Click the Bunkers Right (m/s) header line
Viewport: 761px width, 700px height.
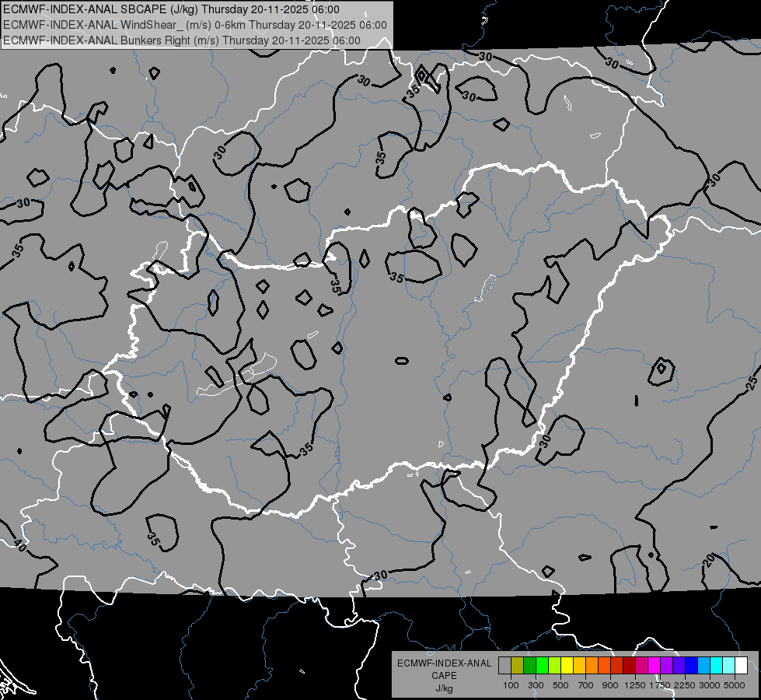point(182,40)
